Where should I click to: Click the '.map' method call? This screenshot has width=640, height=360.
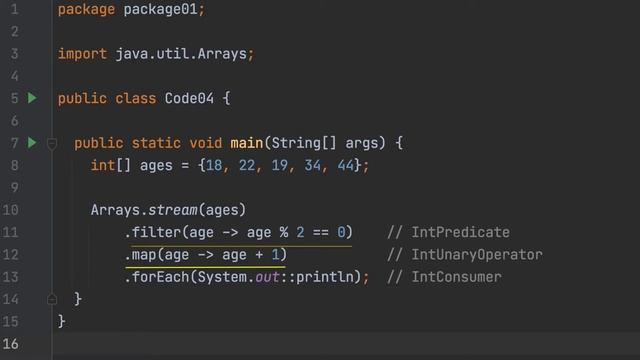(140, 255)
